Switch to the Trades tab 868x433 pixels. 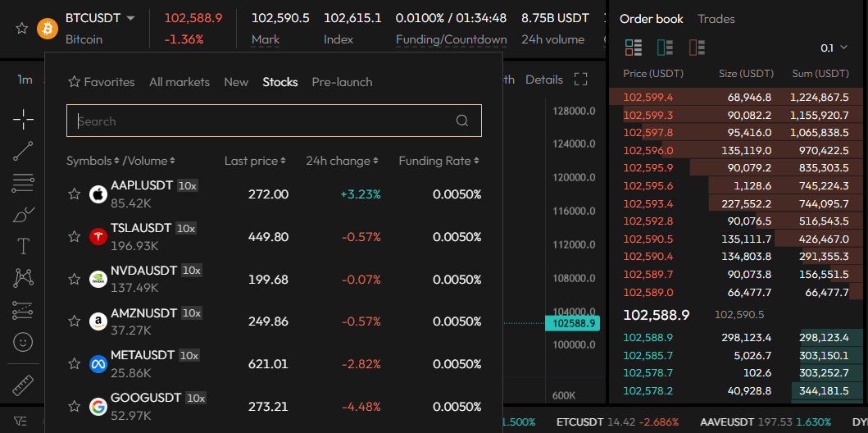(716, 19)
